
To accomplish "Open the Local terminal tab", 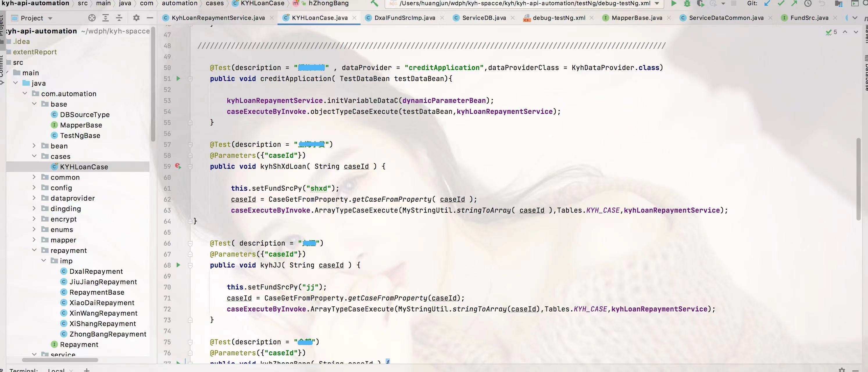I will [56, 370].
